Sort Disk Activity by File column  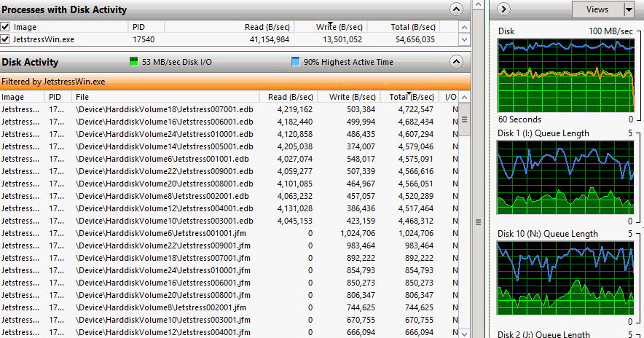[165, 97]
